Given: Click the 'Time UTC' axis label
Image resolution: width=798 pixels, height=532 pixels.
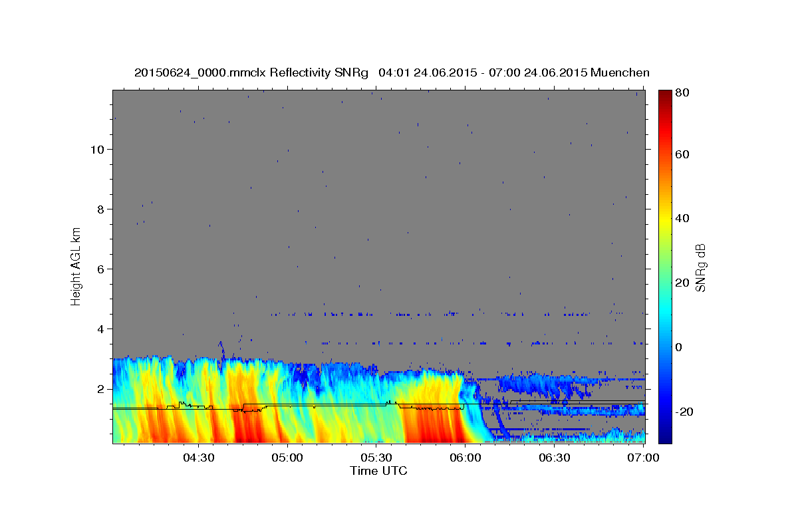Looking at the screenshot, I should tap(378, 471).
